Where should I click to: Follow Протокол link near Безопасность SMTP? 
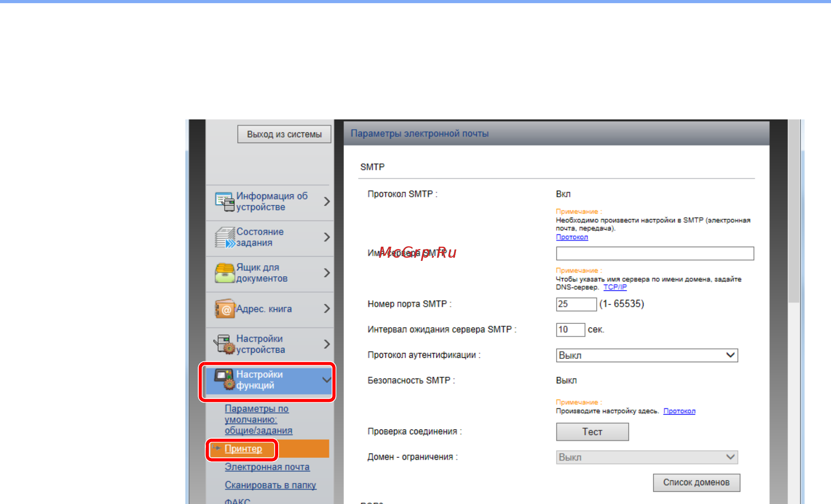pyautogui.click(x=679, y=411)
